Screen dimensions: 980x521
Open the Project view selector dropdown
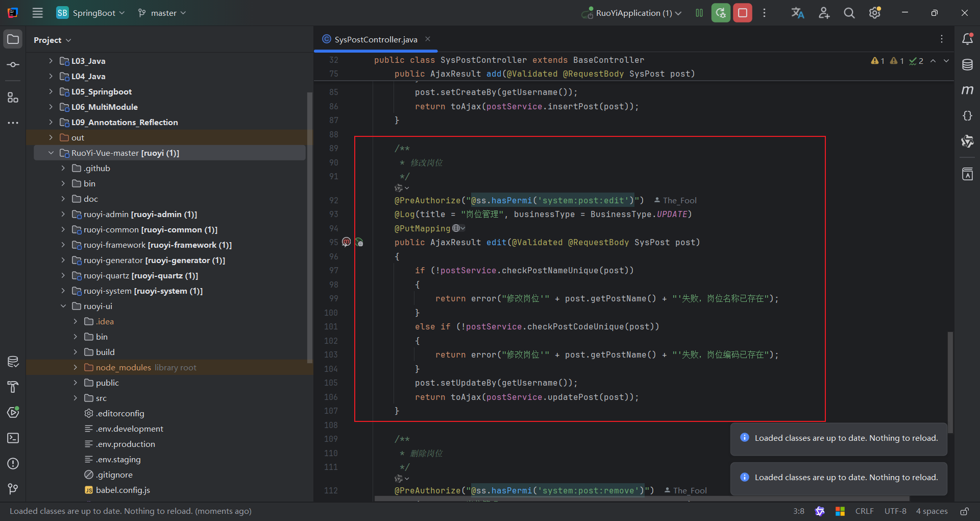click(x=52, y=40)
